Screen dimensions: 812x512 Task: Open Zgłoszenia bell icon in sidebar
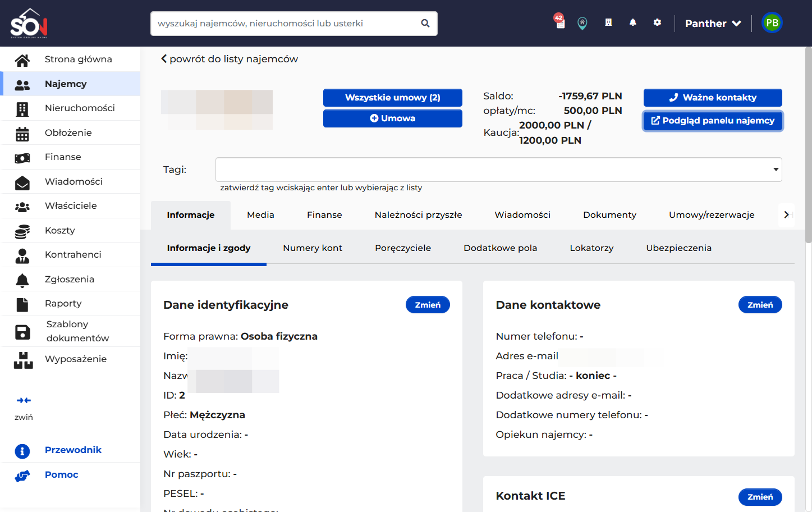(22, 280)
